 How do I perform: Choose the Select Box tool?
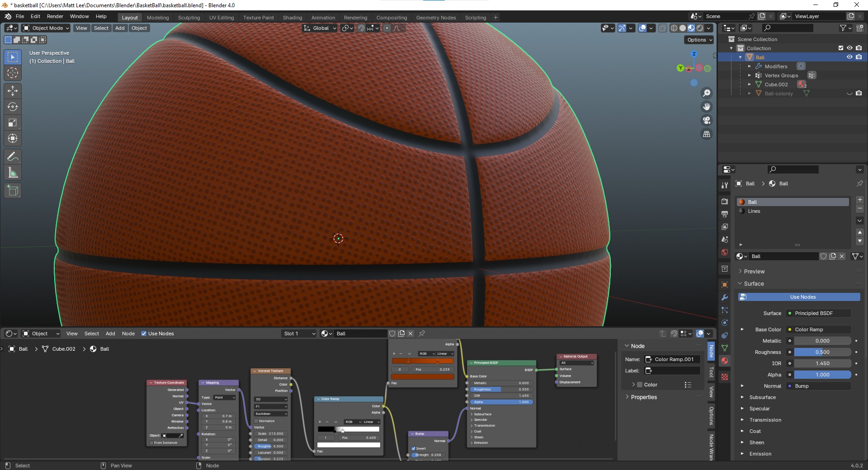[x=13, y=57]
